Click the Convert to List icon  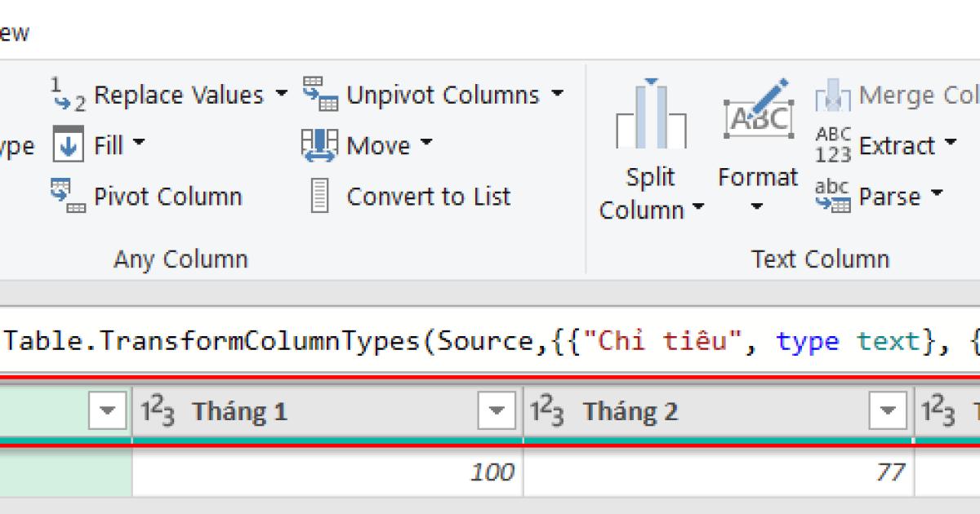pos(318,196)
